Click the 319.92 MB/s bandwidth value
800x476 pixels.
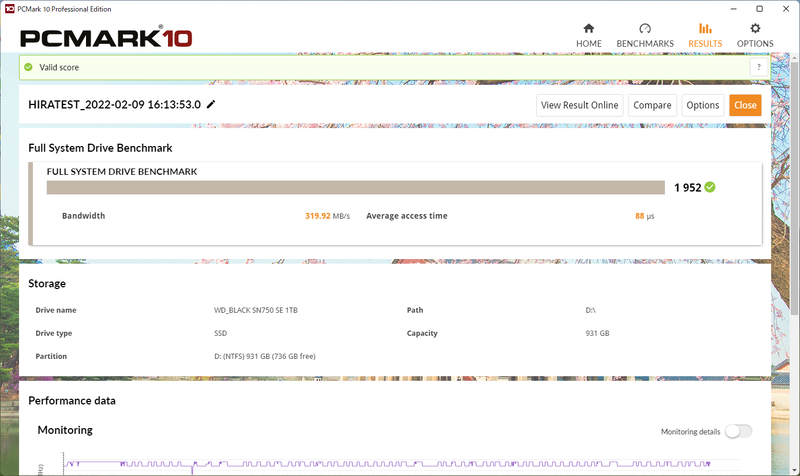point(327,216)
